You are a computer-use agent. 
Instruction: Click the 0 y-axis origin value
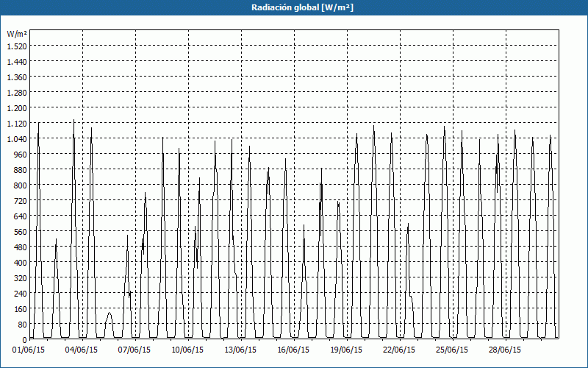click(x=25, y=340)
